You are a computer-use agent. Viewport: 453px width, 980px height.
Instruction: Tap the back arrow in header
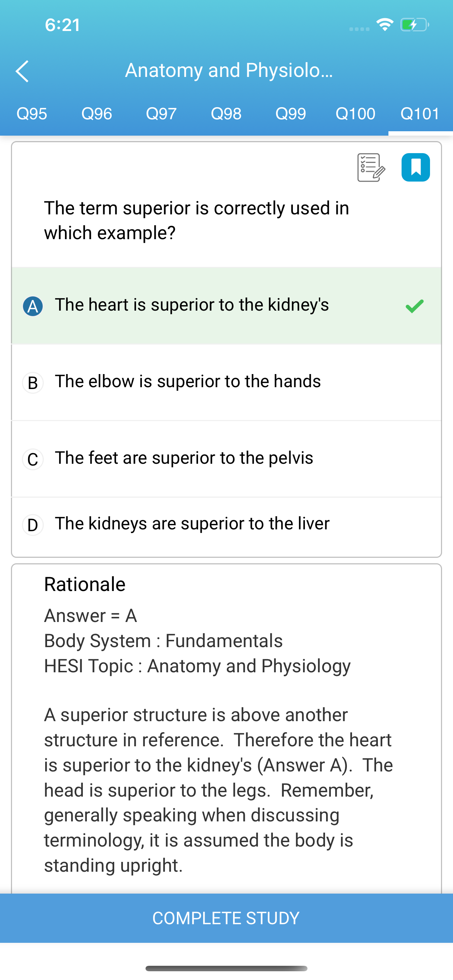[x=22, y=71]
